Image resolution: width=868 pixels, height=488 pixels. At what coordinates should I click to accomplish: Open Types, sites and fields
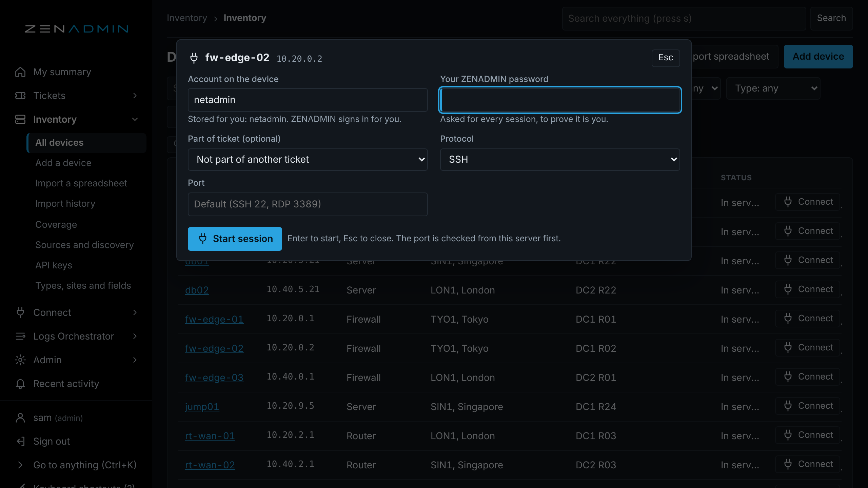tap(83, 286)
